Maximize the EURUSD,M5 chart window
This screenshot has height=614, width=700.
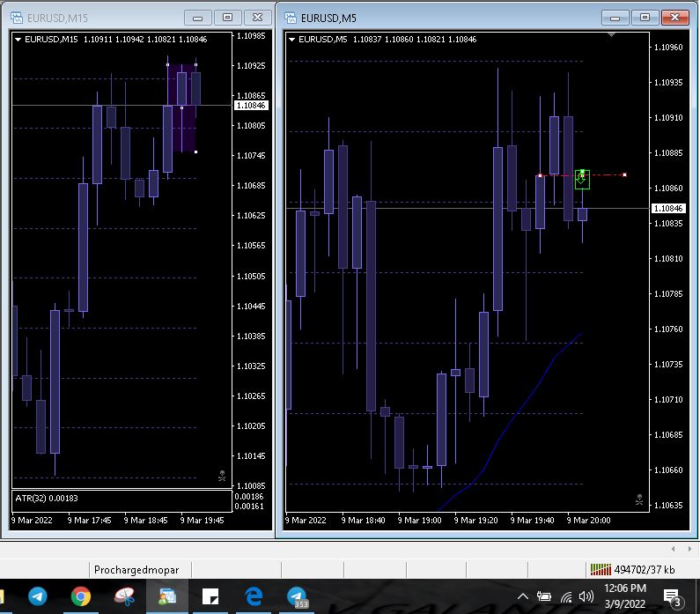pos(645,17)
